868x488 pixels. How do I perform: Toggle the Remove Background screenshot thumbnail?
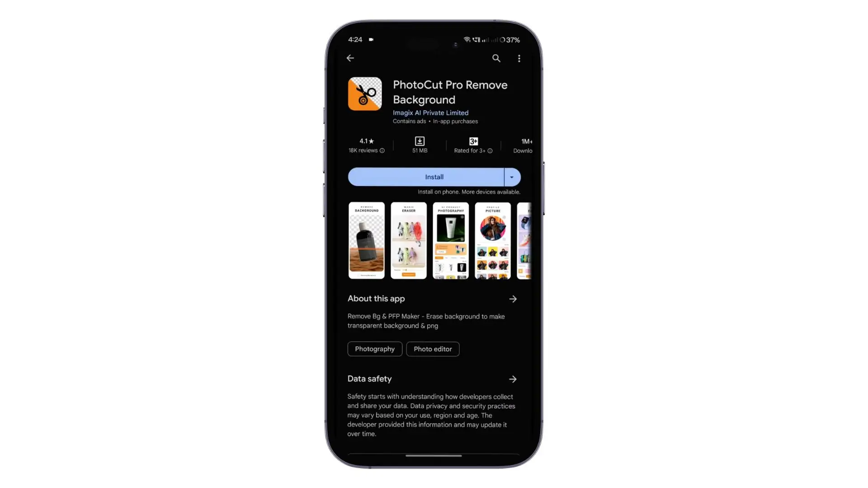(367, 240)
